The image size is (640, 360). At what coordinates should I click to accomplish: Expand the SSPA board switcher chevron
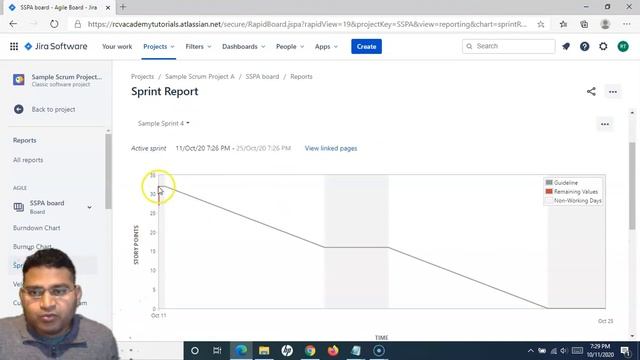[89, 207]
